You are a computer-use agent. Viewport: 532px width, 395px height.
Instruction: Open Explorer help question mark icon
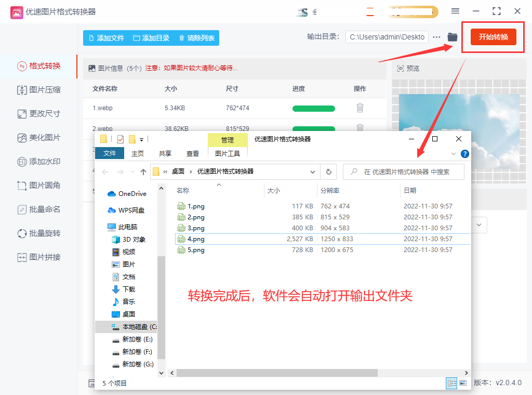(465, 154)
